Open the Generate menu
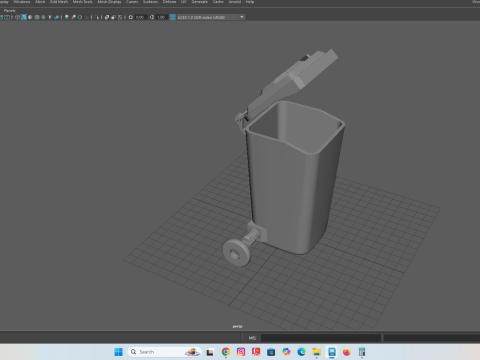This screenshot has height=360, width=480. 200,2
